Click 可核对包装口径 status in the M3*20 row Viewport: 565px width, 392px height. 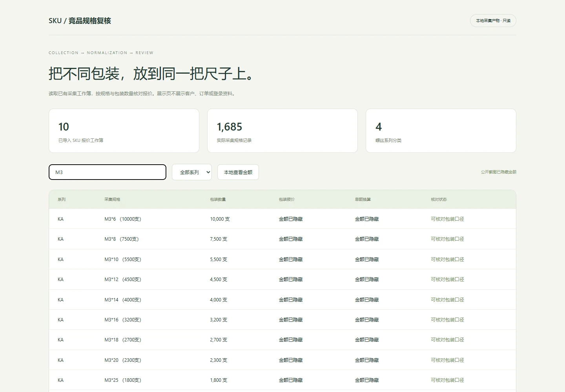click(447, 360)
